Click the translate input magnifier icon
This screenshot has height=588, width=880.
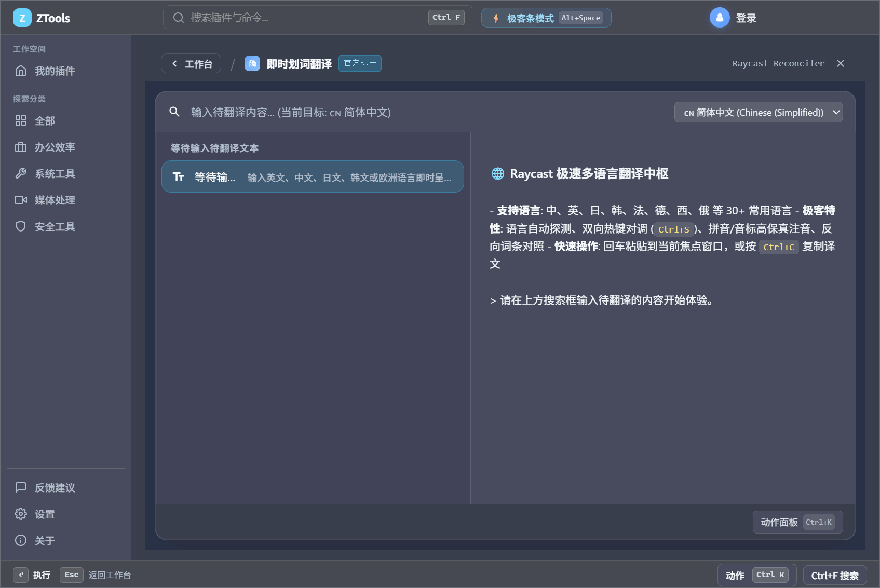click(x=174, y=112)
